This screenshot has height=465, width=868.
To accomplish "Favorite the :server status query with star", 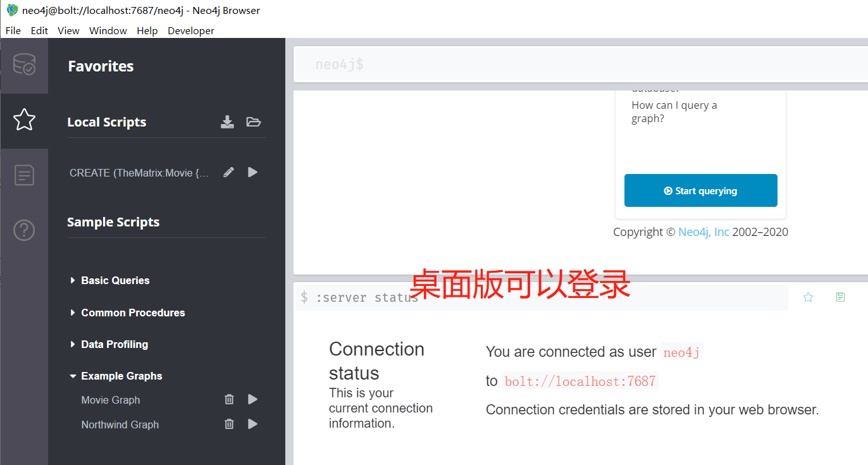I will (x=808, y=297).
